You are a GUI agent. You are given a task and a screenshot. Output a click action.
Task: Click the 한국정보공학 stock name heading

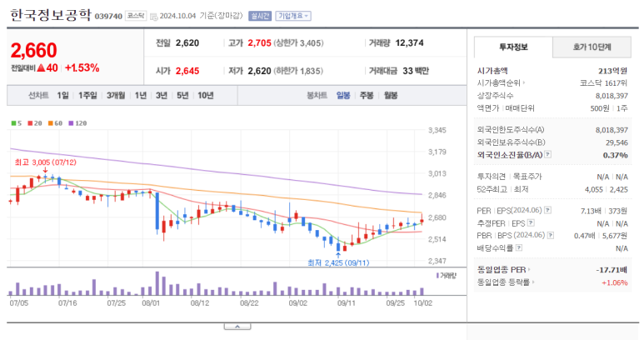point(50,15)
